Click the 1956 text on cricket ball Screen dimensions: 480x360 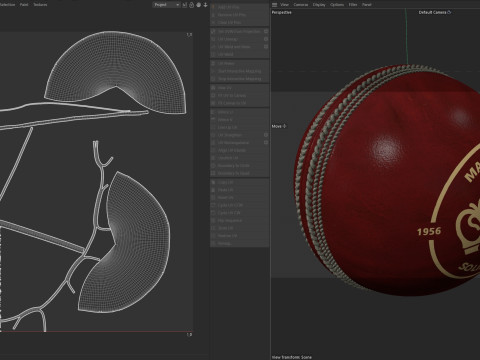[x=429, y=231]
